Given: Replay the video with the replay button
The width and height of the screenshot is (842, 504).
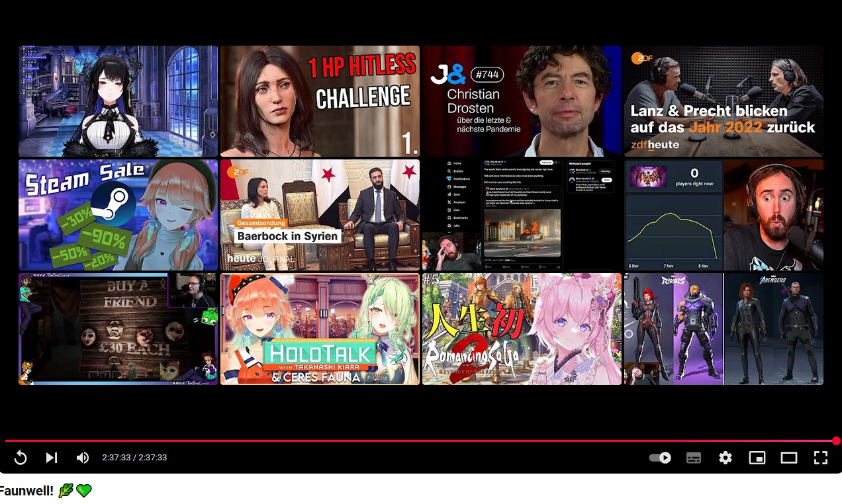Looking at the screenshot, I should (21, 458).
